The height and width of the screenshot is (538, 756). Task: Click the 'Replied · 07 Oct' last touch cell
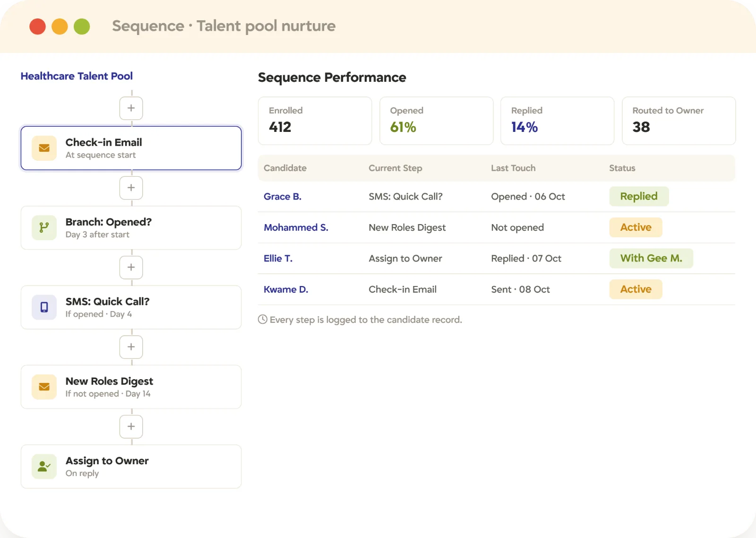coord(526,259)
